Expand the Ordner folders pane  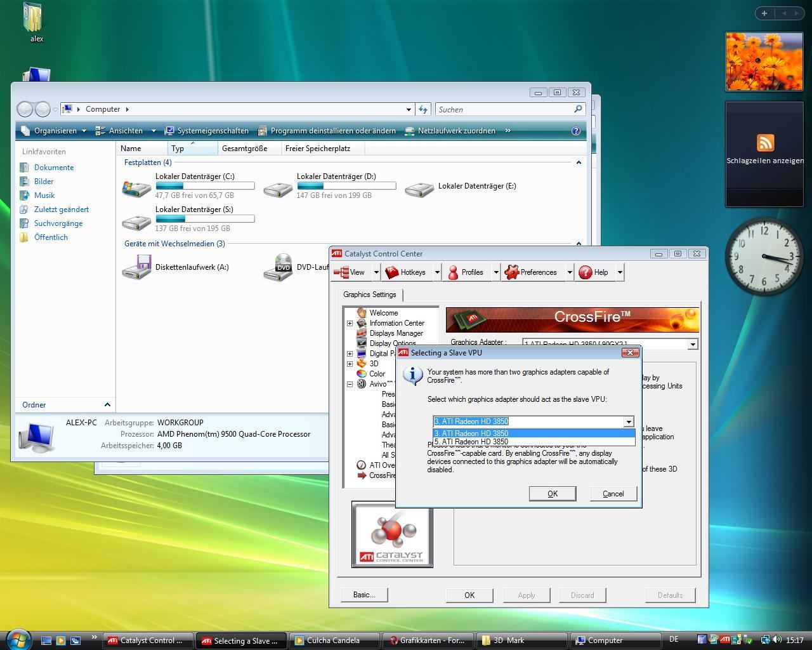click(107, 405)
